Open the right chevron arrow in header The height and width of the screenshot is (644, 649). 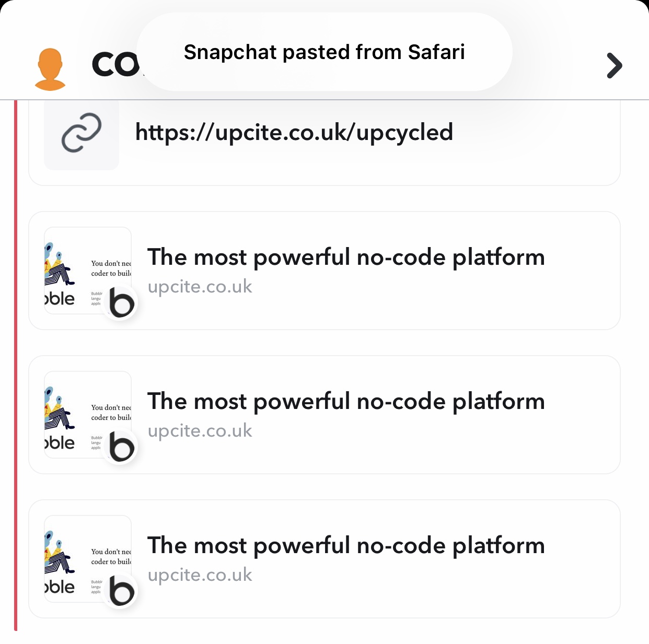pos(615,66)
